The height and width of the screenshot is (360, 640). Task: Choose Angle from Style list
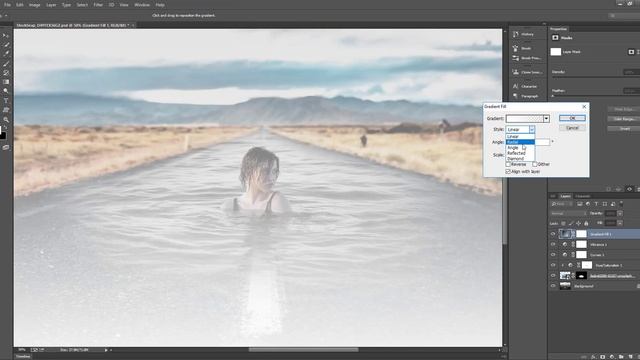click(520, 147)
